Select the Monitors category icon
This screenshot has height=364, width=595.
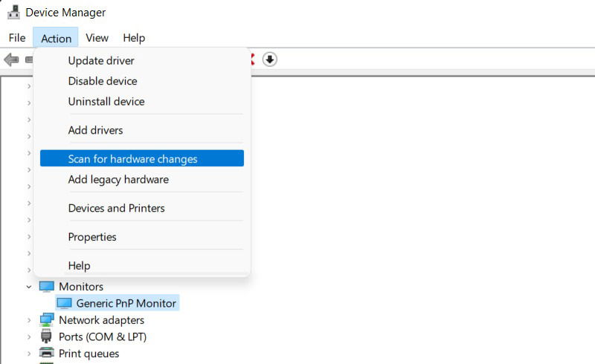pyautogui.click(x=47, y=287)
